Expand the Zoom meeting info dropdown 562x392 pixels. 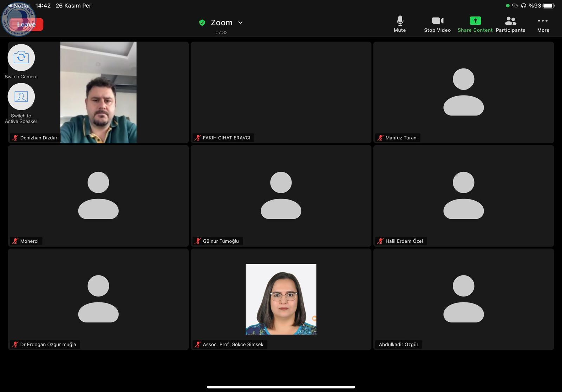(240, 22)
